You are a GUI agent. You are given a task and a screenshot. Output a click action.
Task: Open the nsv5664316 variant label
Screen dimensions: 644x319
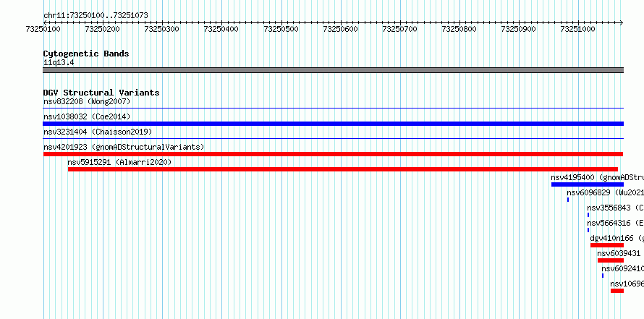click(x=615, y=223)
